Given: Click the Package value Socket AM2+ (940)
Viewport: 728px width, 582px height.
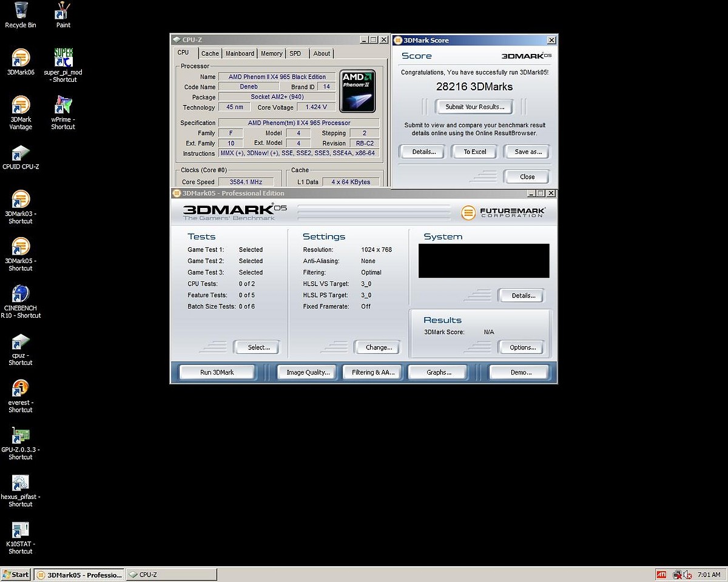Looking at the screenshot, I should coord(276,97).
